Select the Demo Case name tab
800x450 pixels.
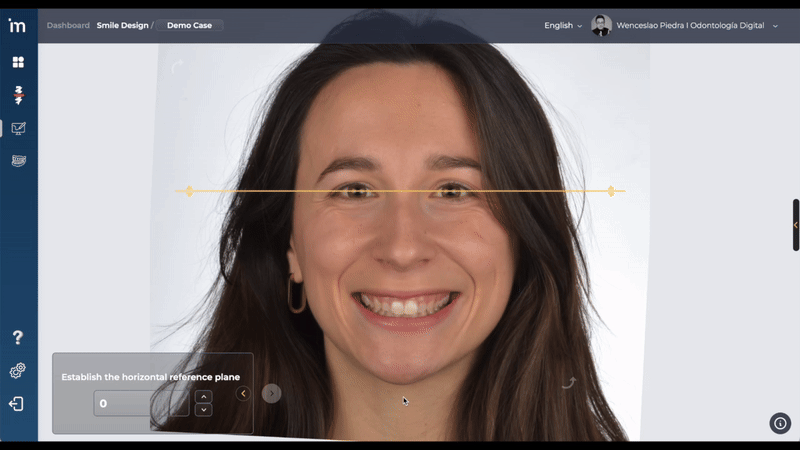[x=189, y=26]
